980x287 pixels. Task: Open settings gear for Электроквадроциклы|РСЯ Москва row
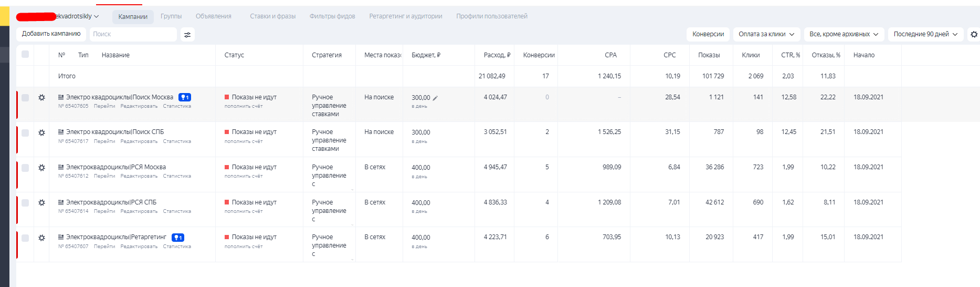pyautogui.click(x=41, y=168)
